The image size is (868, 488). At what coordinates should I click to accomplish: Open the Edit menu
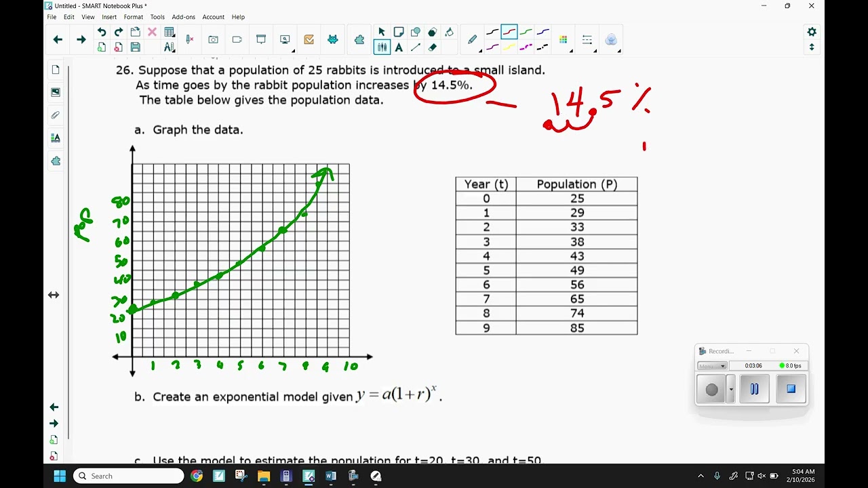[69, 17]
